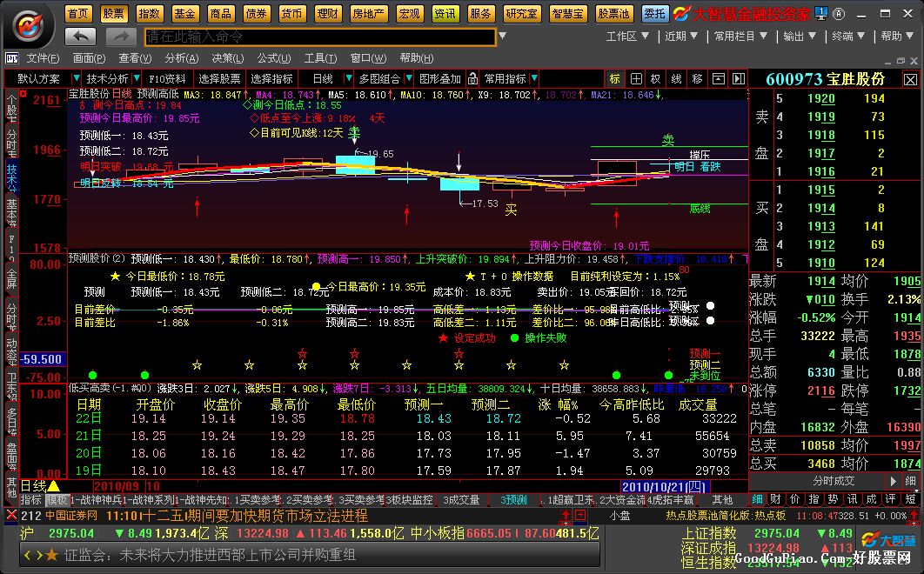Toggle the padlock icon beside 图形叠加
Image resolution: width=924 pixels, height=574 pixels.
pos(472,78)
